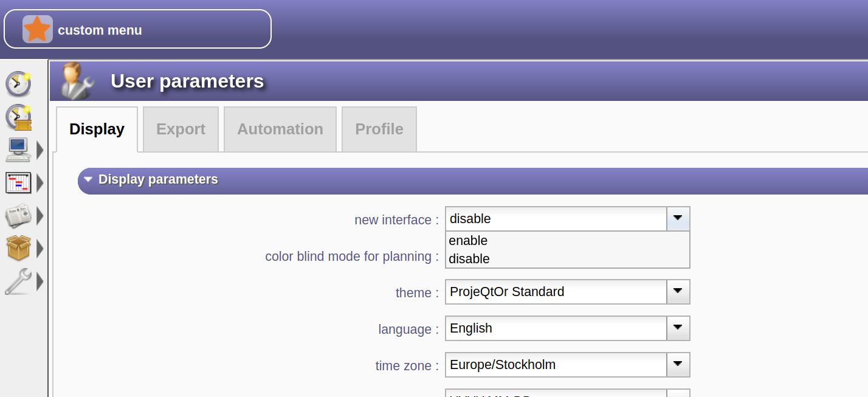Screen dimensions: 868x397
Task: Open the cardboard box sidebar icon
Action: [x=18, y=248]
